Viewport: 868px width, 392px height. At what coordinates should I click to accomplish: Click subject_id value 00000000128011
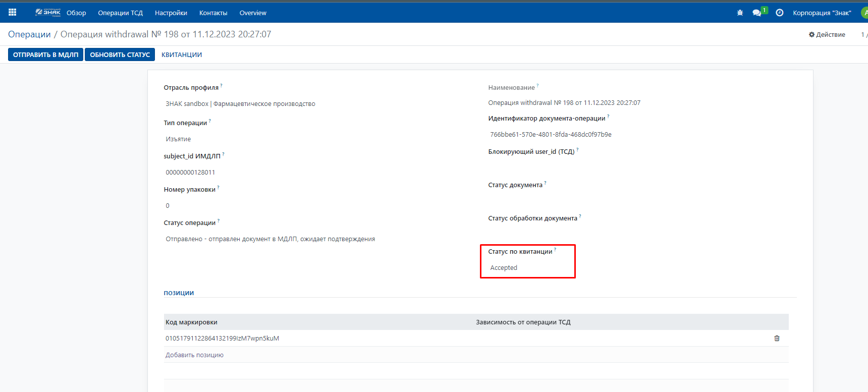190,172
